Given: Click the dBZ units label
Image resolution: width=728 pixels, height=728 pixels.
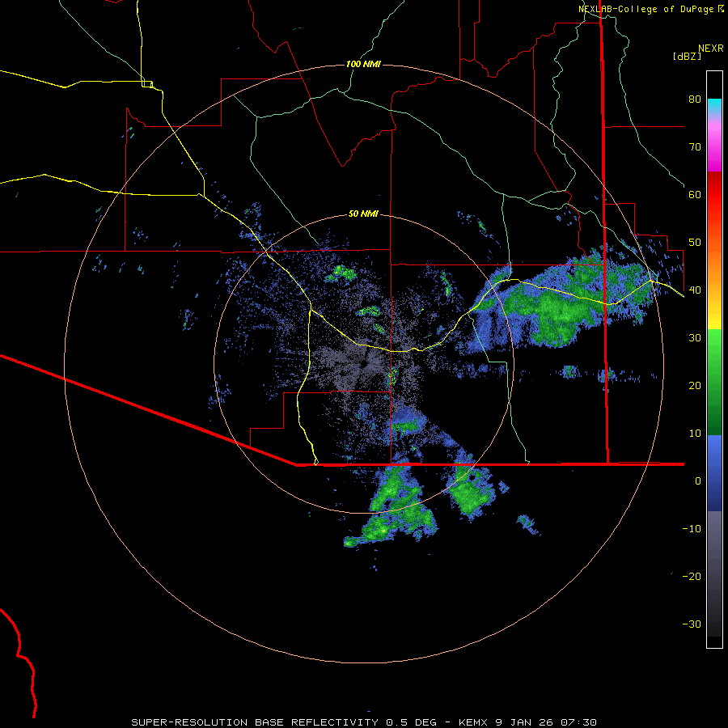Looking at the screenshot, I should [x=687, y=56].
